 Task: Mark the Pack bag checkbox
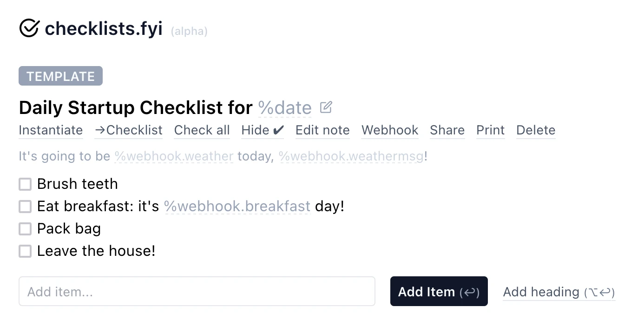25,229
